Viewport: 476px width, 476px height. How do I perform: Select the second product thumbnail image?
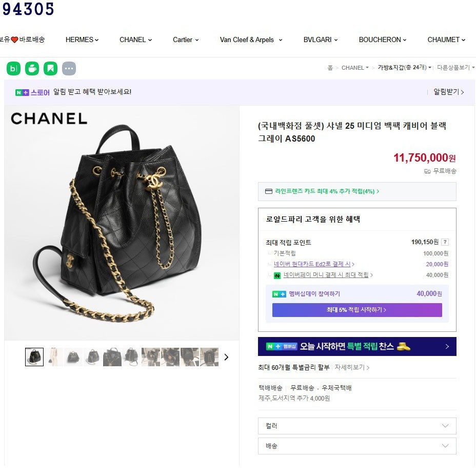(54, 357)
